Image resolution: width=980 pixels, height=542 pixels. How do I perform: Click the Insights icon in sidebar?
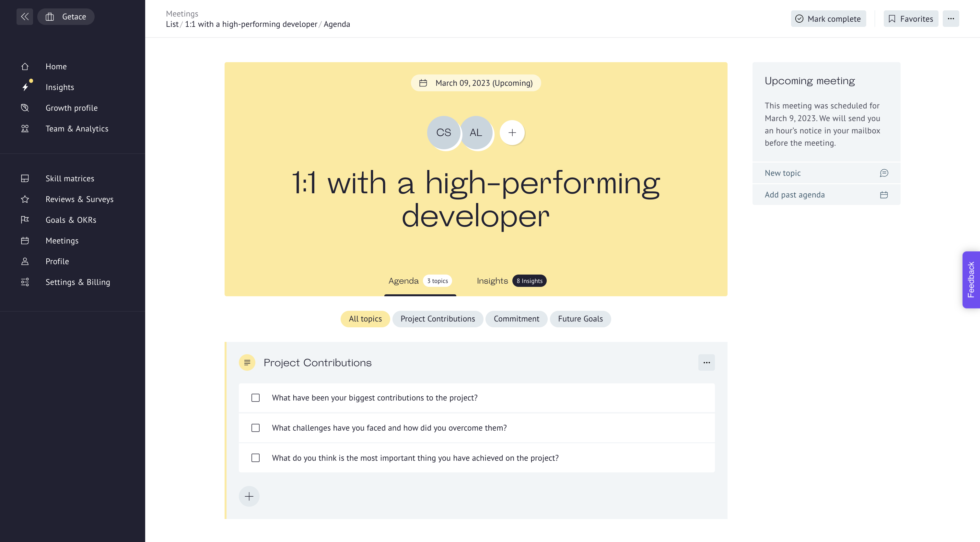pos(25,87)
